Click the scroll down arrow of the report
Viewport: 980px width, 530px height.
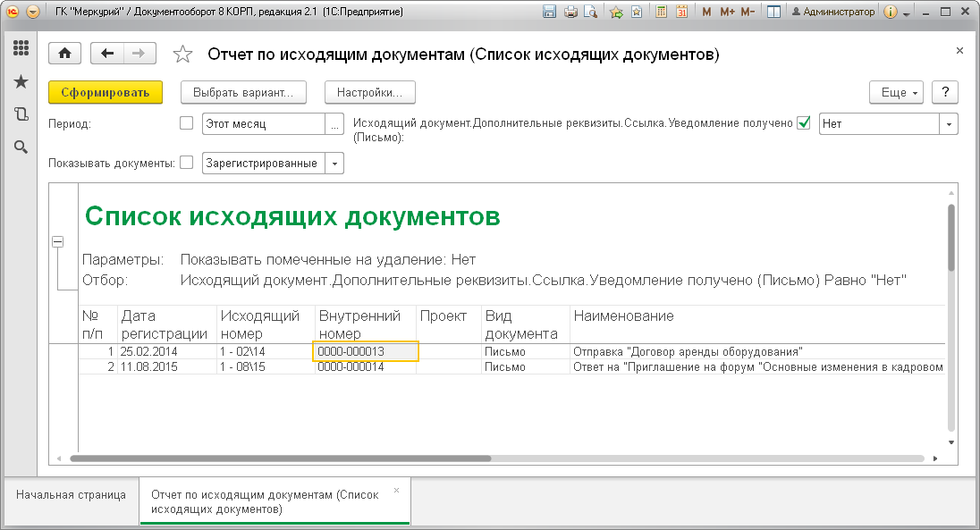click(951, 442)
